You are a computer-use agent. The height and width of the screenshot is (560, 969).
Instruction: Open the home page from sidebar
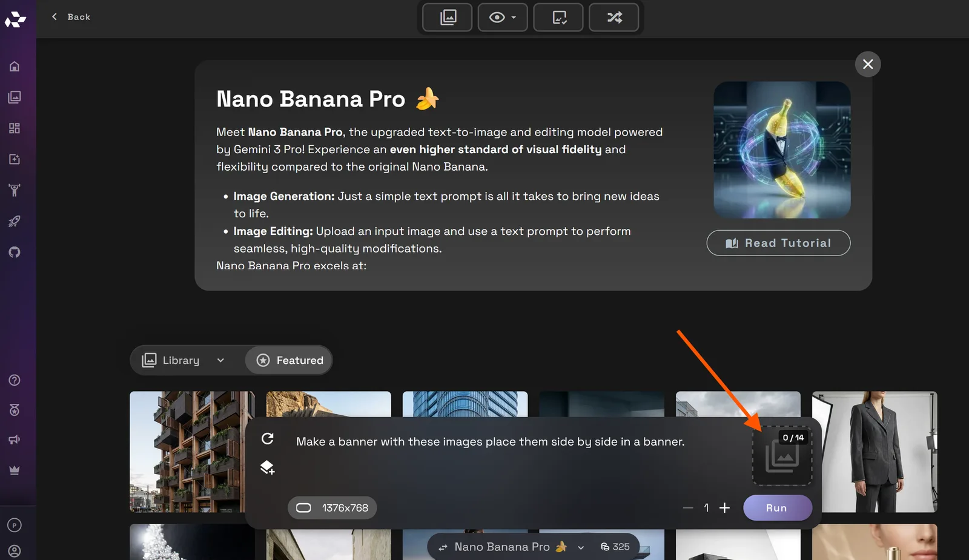(x=15, y=67)
